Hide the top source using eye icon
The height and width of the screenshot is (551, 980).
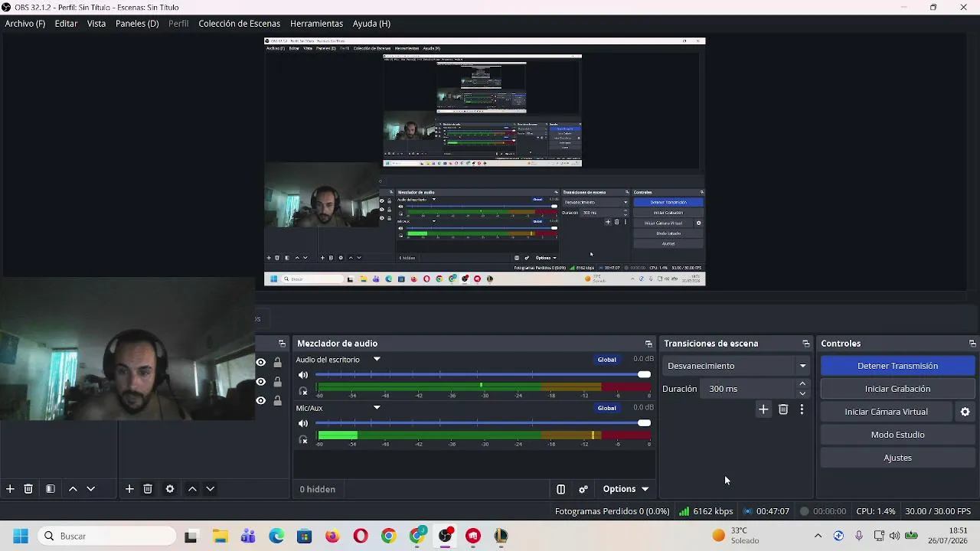click(261, 363)
